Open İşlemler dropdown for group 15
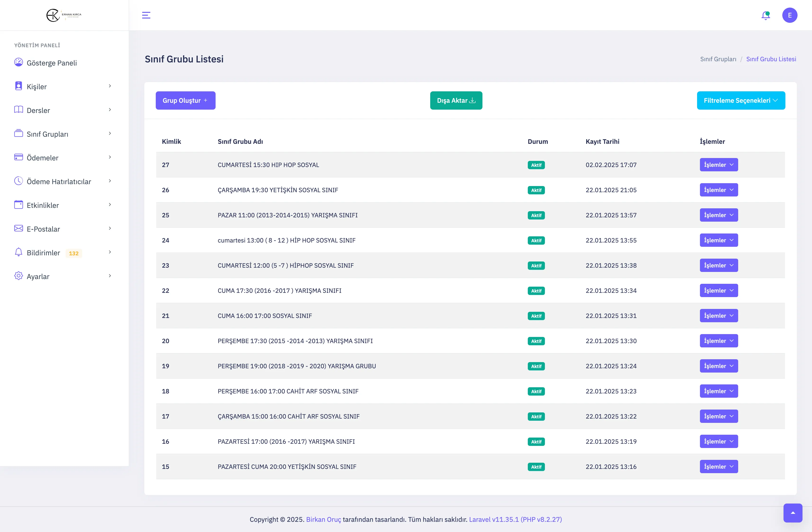 click(718, 467)
